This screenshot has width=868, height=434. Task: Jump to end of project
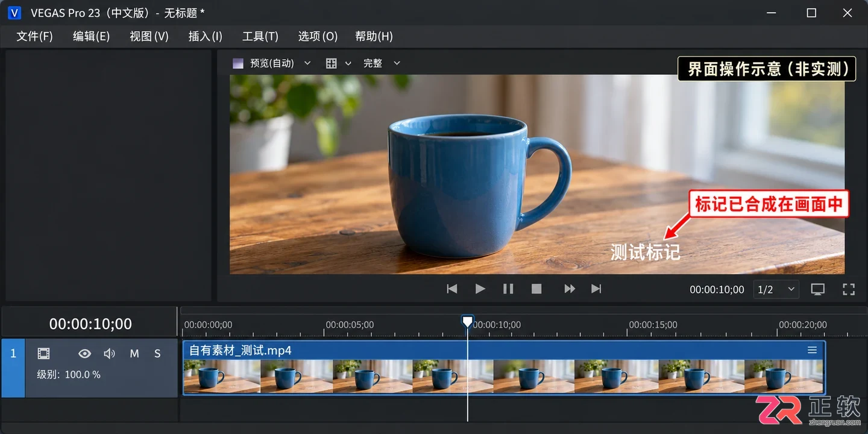(596, 289)
